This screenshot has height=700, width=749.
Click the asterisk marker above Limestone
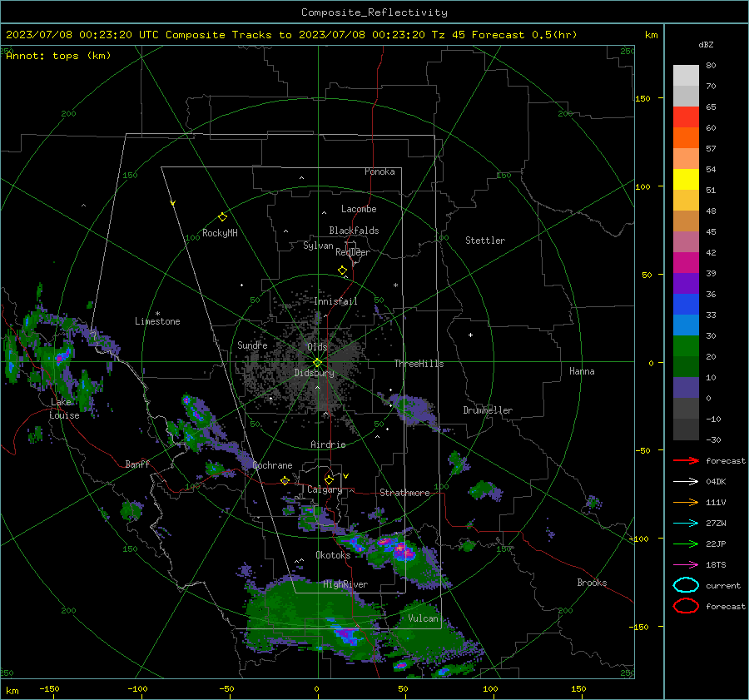157,314
